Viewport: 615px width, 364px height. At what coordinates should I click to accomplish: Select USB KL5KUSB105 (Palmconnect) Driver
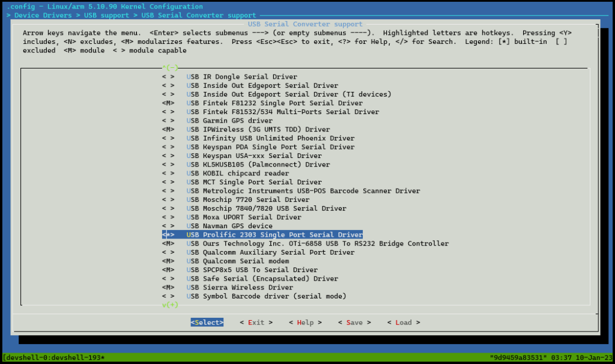click(246, 165)
